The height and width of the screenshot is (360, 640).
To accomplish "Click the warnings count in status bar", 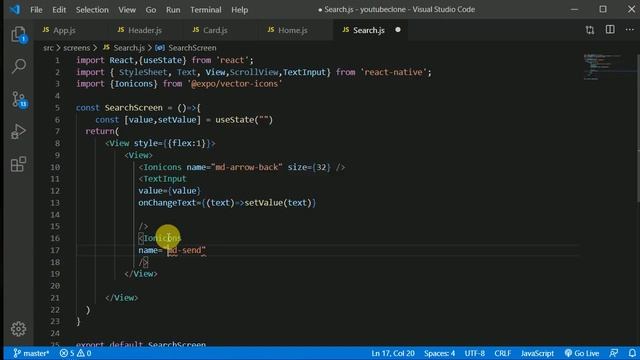I will (x=84, y=353).
